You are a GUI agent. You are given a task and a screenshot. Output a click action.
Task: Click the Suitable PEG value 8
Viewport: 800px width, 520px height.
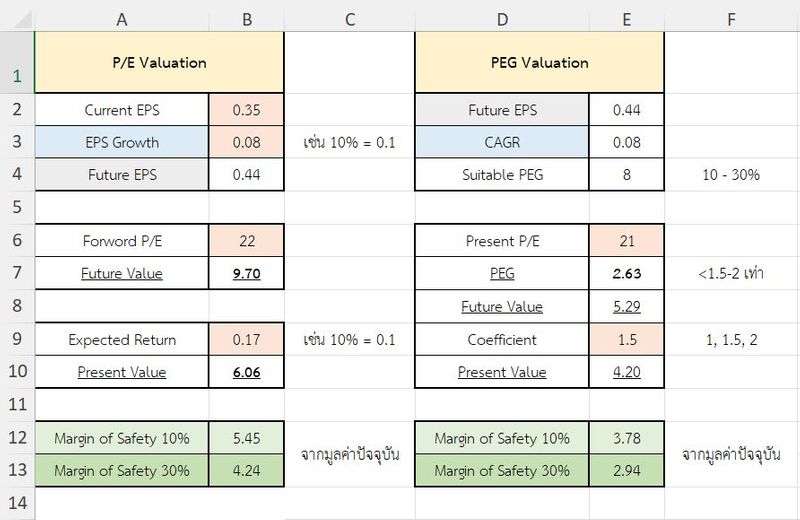point(627,175)
